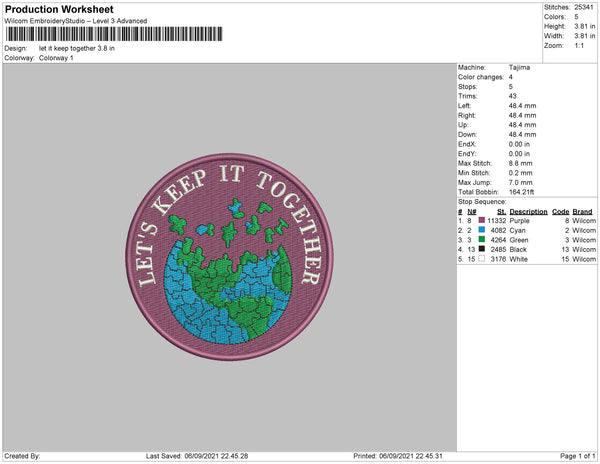
Task: Click the Stops value '5'
Action: (510, 86)
